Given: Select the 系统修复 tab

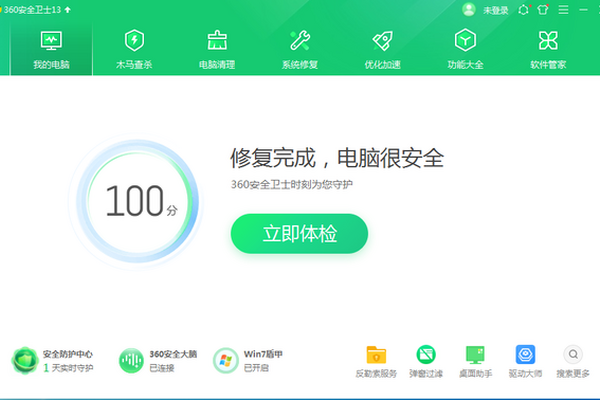Looking at the screenshot, I should pyautogui.click(x=300, y=50).
